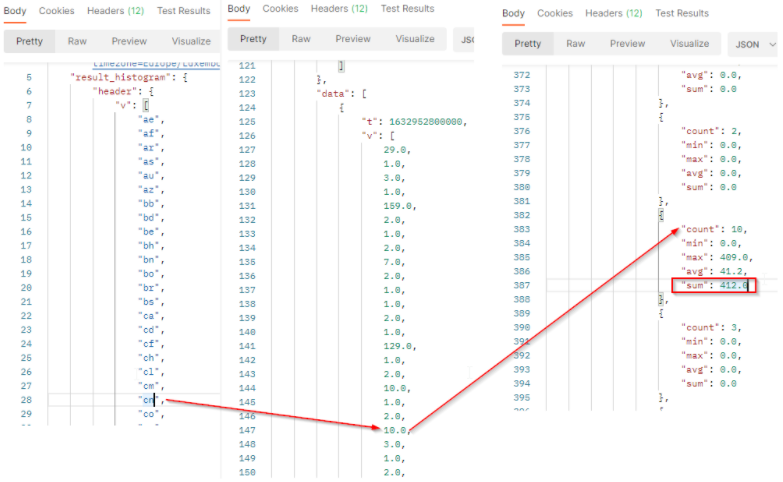
Task: Select Pretty view in the middle panel
Action: pyautogui.click(x=254, y=39)
